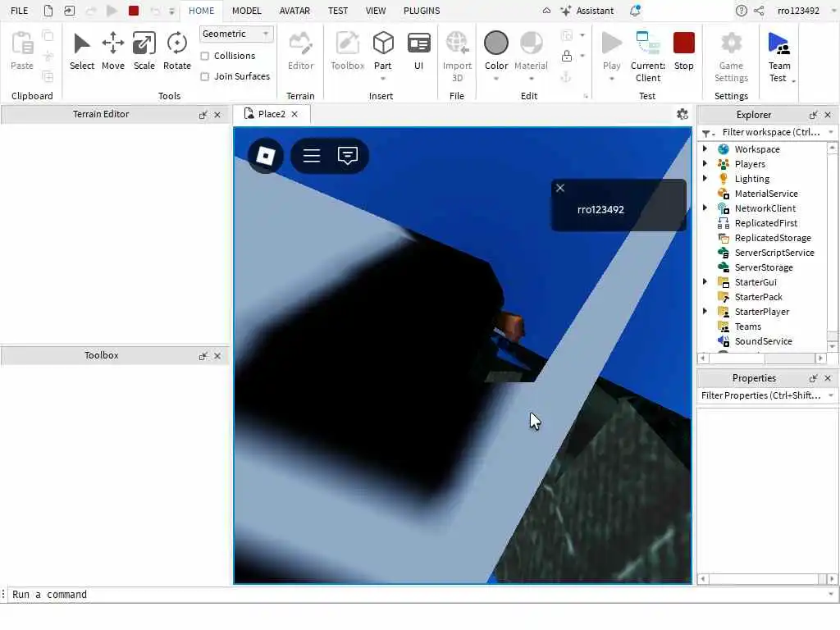Screen dimensions: 840x630
Task: Switch to the AVATAR tab
Action: click(294, 11)
